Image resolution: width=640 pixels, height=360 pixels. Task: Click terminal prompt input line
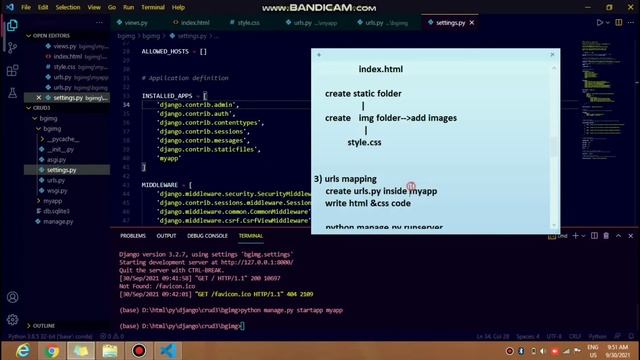click(181, 326)
